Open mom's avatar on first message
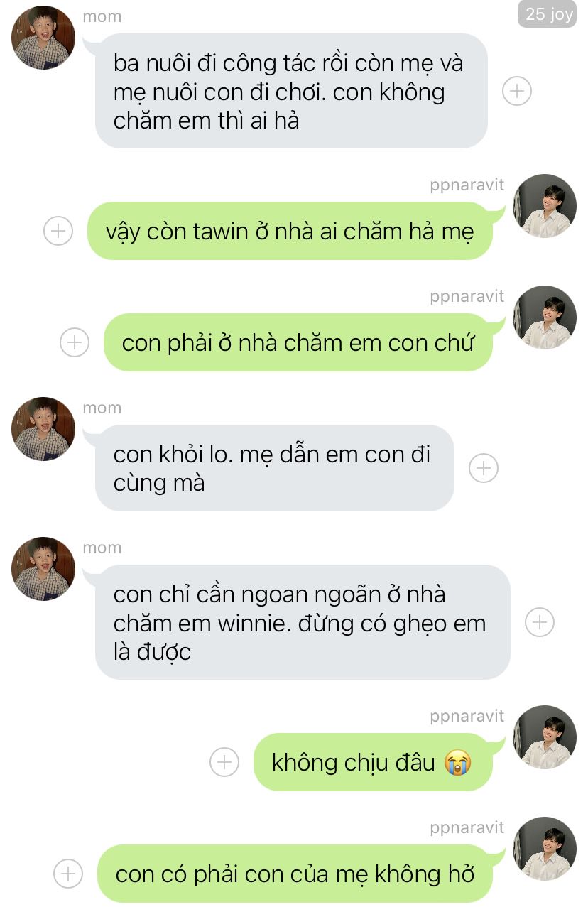This screenshot has width=588, height=907. click(43, 37)
